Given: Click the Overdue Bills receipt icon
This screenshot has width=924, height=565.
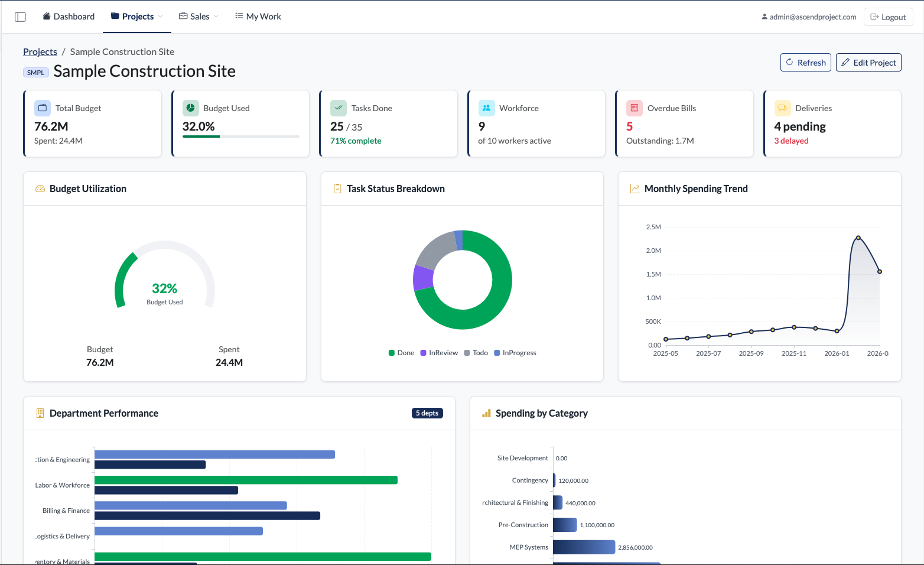Looking at the screenshot, I should [x=635, y=108].
